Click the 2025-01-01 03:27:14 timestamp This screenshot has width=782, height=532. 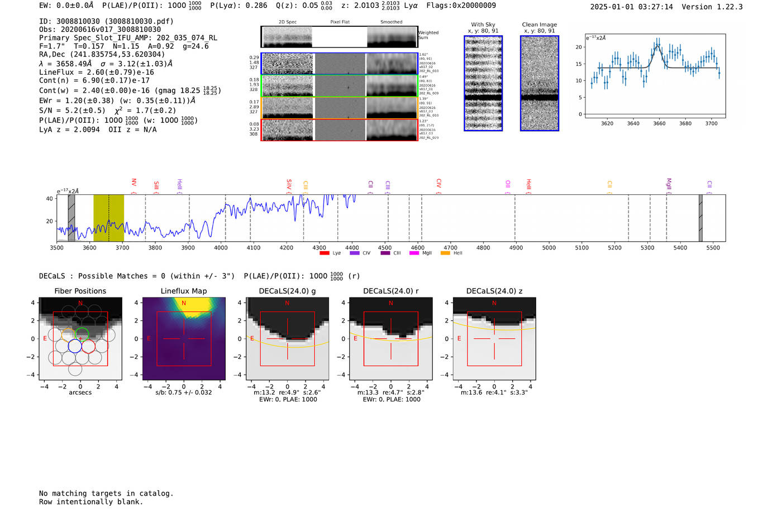(x=632, y=7)
